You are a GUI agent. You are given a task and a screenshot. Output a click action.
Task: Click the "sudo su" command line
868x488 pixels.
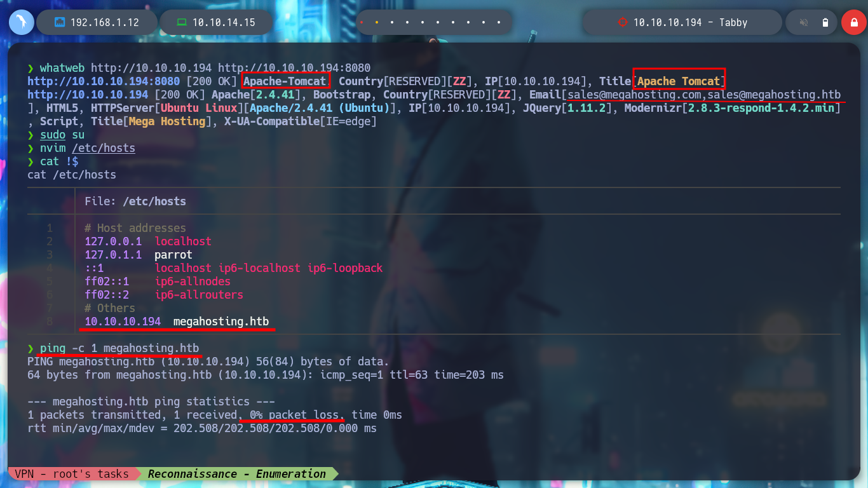[62, 135]
